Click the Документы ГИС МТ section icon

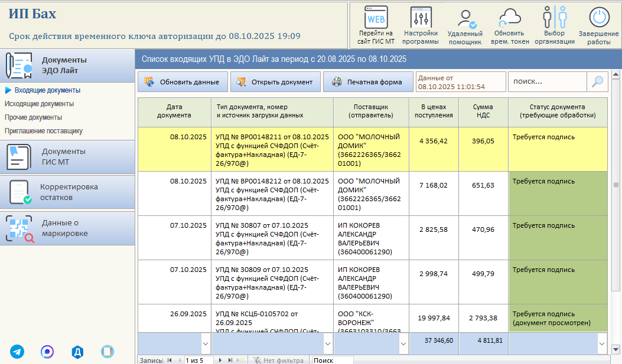(x=19, y=158)
